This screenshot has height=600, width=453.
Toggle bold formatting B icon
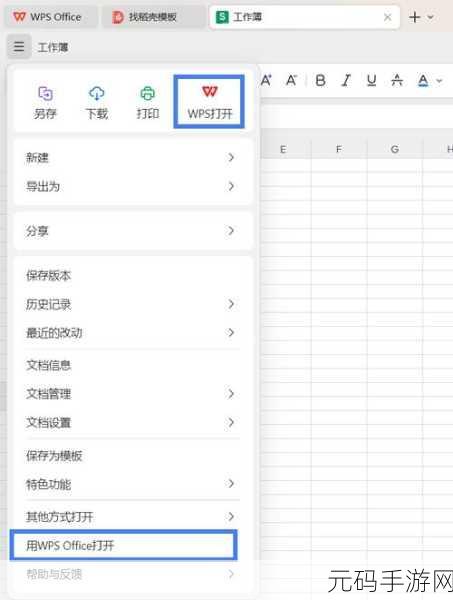point(321,80)
